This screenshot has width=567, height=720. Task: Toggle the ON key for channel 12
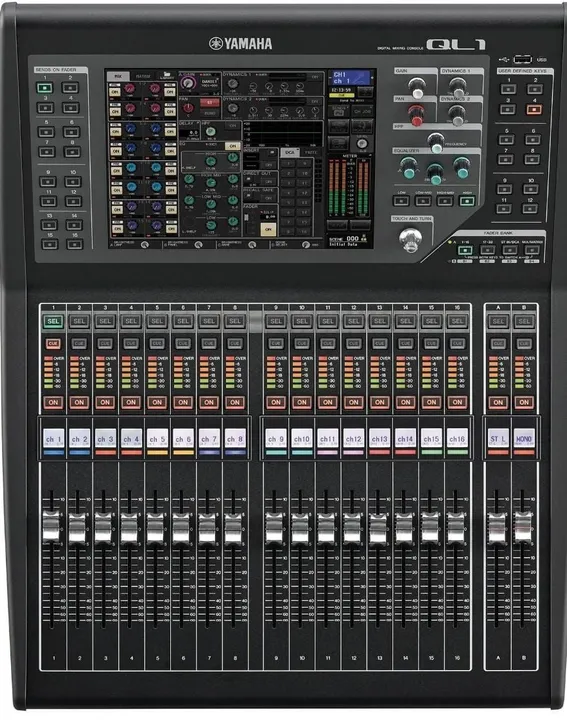click(353, 402)
